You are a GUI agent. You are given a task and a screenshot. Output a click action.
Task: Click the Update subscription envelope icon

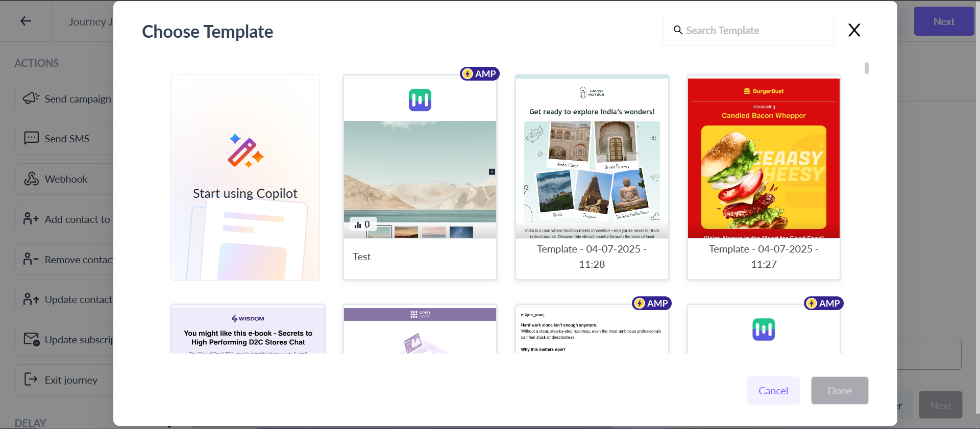32,339
